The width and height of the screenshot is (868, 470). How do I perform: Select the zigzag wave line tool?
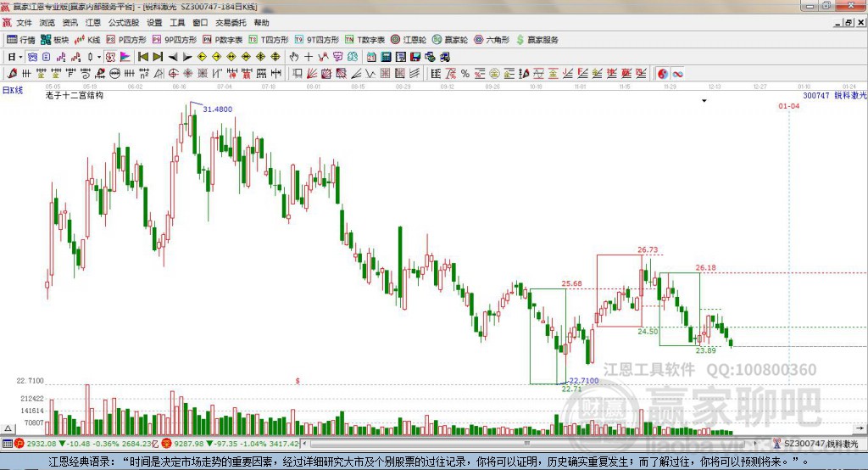(370, 74)
